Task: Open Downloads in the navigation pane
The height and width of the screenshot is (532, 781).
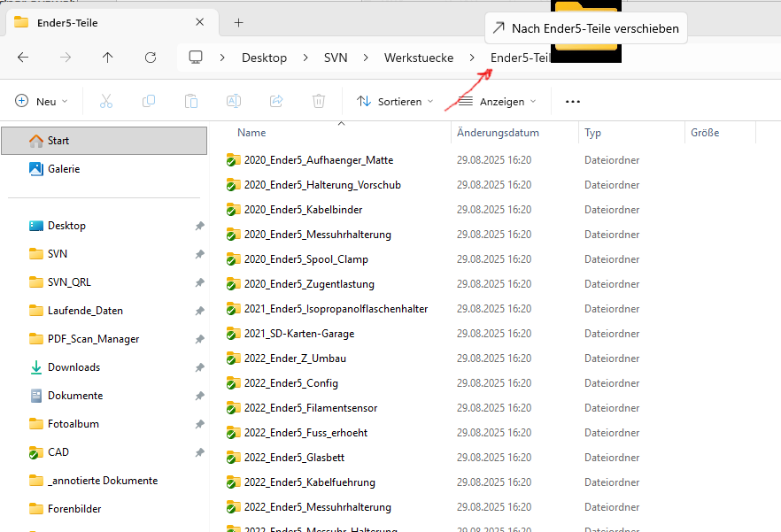Action: (73, 367)
